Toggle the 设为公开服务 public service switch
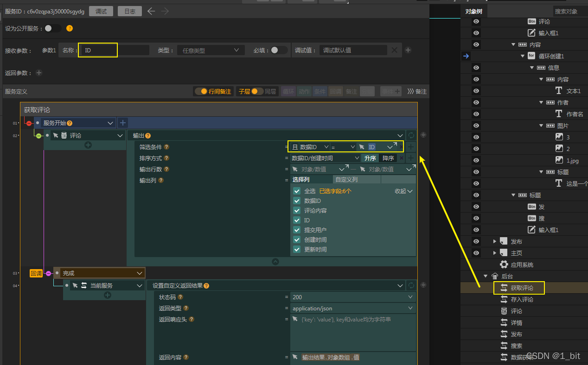This screenshot has height=365, width=588. pos(52,28)
